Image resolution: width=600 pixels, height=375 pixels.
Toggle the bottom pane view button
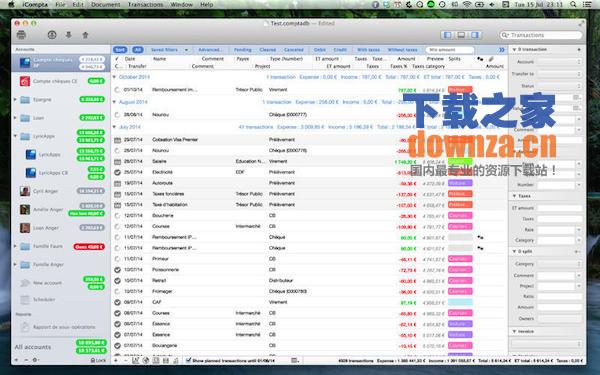pos(461,35)
